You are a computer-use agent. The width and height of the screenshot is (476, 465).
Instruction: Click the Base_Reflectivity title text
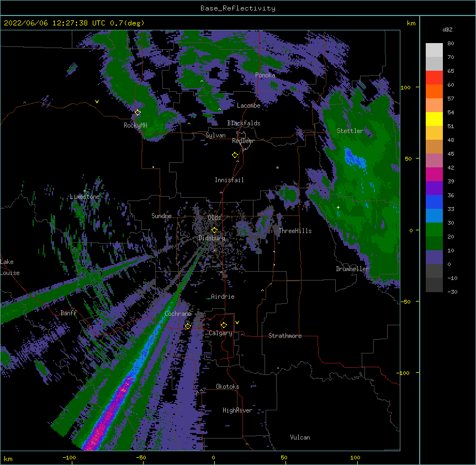[238, 8]
